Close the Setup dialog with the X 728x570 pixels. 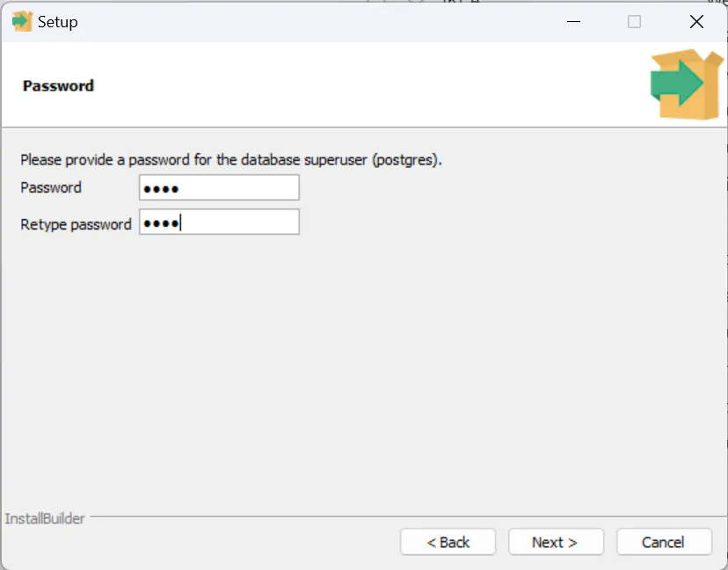[x=696, y=22]
